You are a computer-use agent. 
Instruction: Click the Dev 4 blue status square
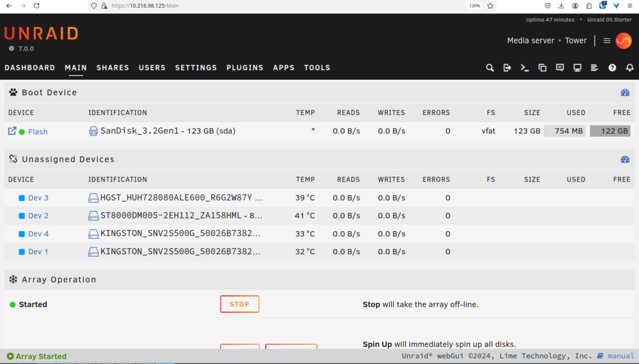point(22,234)
